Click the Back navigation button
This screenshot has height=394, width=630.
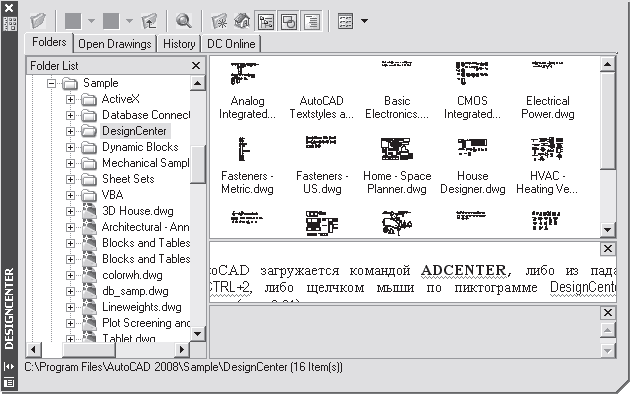click(x=73, y=21)
